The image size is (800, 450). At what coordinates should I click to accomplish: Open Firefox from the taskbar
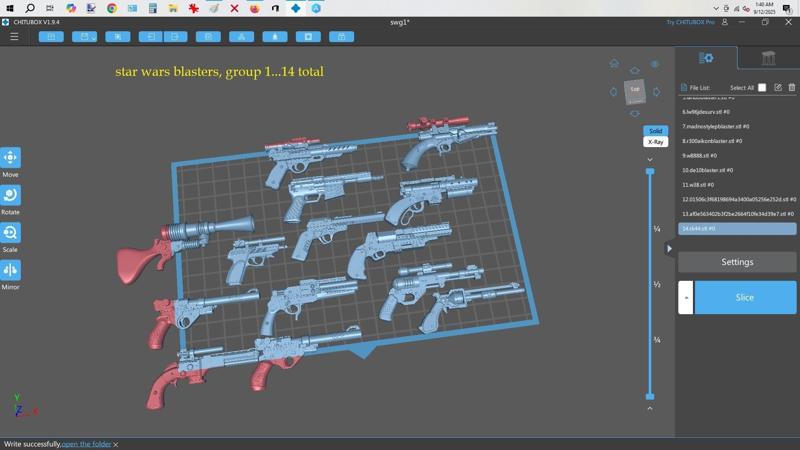(x=255, y=8)
